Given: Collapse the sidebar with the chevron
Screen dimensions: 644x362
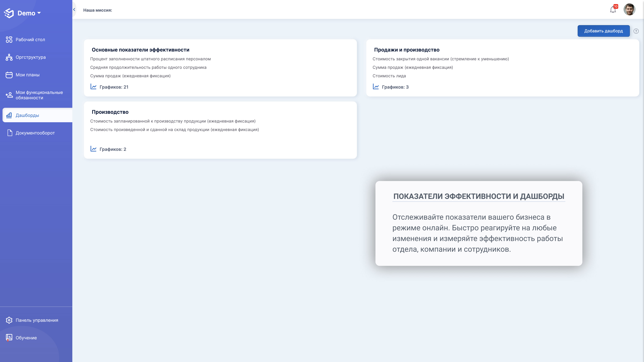Looking at the screenshot, I should pos(74,9).
